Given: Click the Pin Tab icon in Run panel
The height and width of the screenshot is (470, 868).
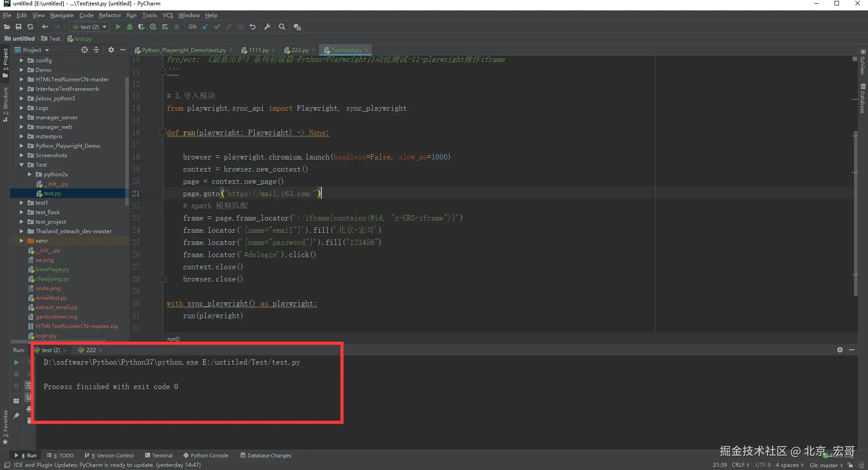Looking at the screenshot, I should 16,415.
